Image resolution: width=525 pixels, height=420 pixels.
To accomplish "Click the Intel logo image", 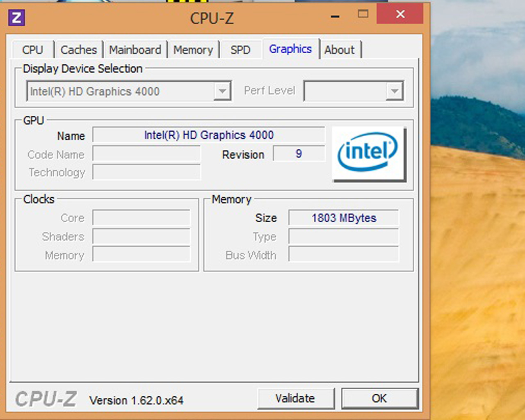I will pyautogui.click(x=368, y=153).
